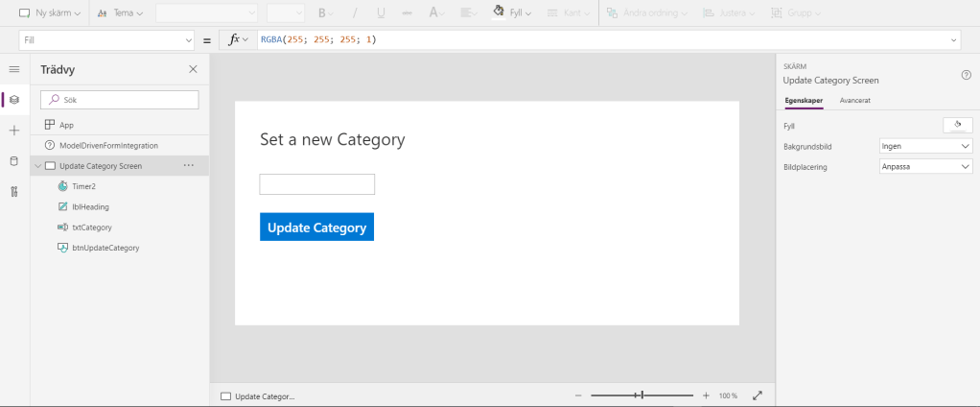
Task: Open the Bakgrundsbild dropdown
Action: click(925, 146)
